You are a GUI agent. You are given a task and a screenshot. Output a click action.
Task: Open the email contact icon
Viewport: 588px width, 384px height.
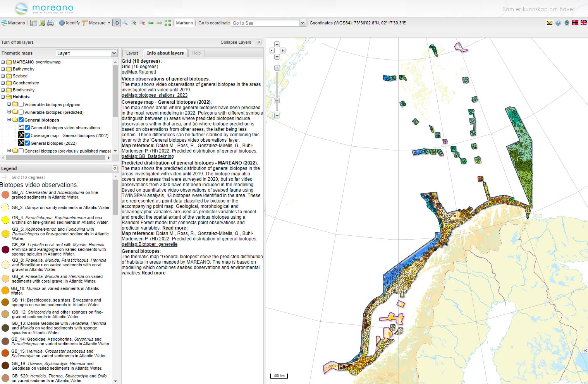pos(550,23)
